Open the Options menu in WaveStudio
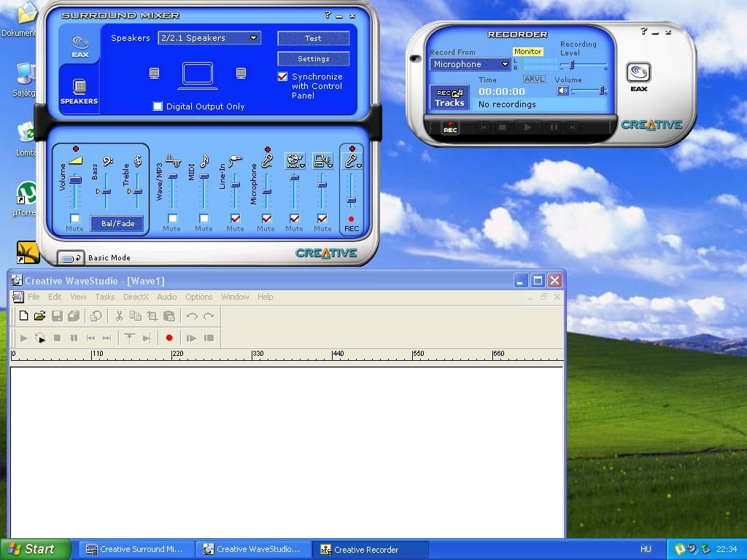This screenshot has width=747, height=560. point(198,297)
